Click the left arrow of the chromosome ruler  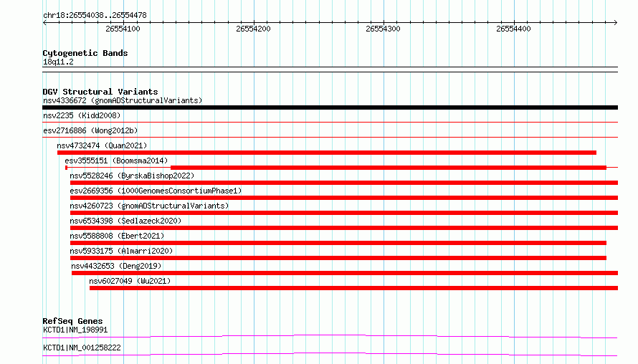[x=44, y=23]
